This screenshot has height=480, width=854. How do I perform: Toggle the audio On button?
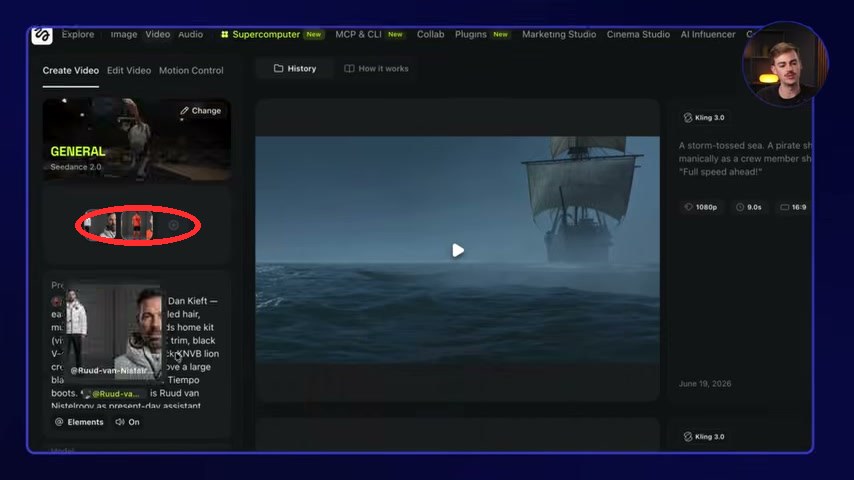click(x=127, y=422)
